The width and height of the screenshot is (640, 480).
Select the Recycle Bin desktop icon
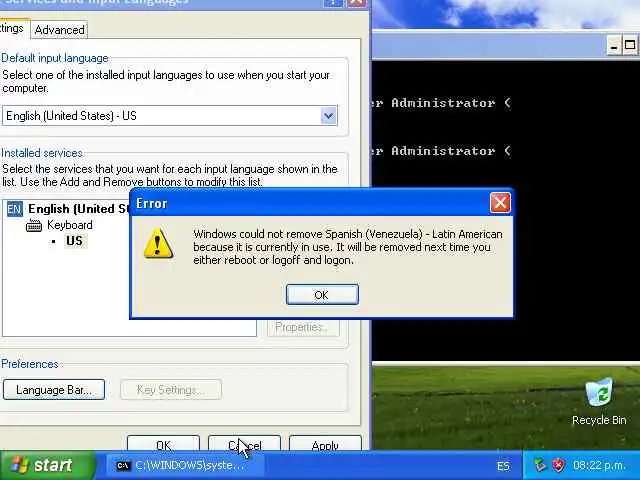pos(599,401)
